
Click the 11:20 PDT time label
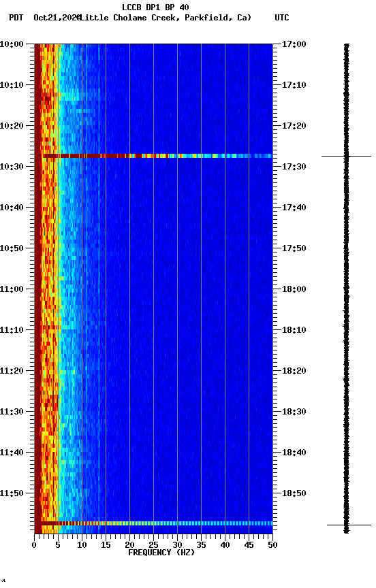click(12, 371)
